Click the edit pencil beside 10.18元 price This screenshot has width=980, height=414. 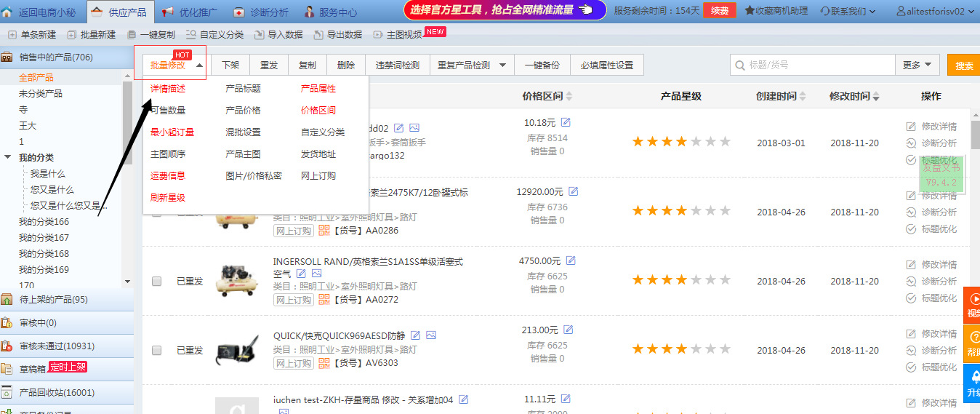click(x=566, y=122)
